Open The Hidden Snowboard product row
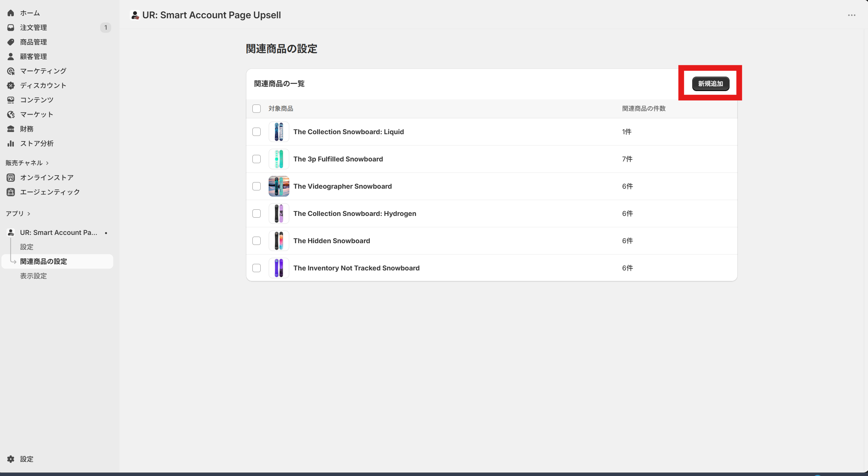This screenshot has height=476, width=868. click(492, 241)
